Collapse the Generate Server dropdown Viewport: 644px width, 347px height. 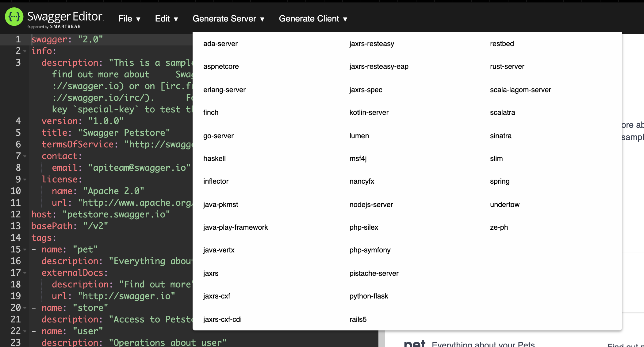click(228, 19)
